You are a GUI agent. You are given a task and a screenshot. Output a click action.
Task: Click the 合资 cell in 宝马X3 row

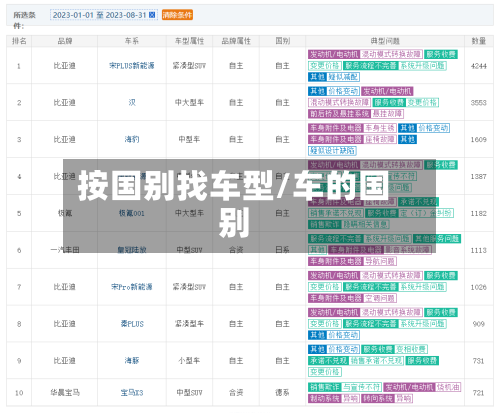pos(236,393)
